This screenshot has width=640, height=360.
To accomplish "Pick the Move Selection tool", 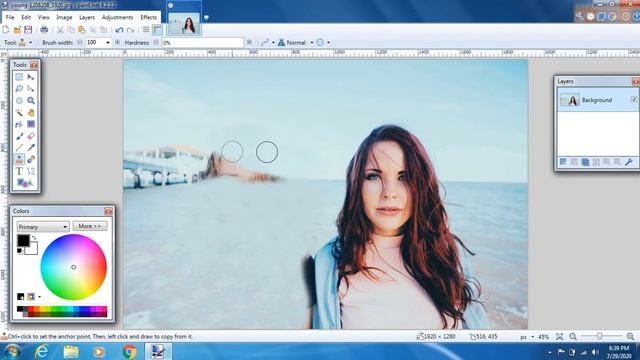I will point(31,89).
